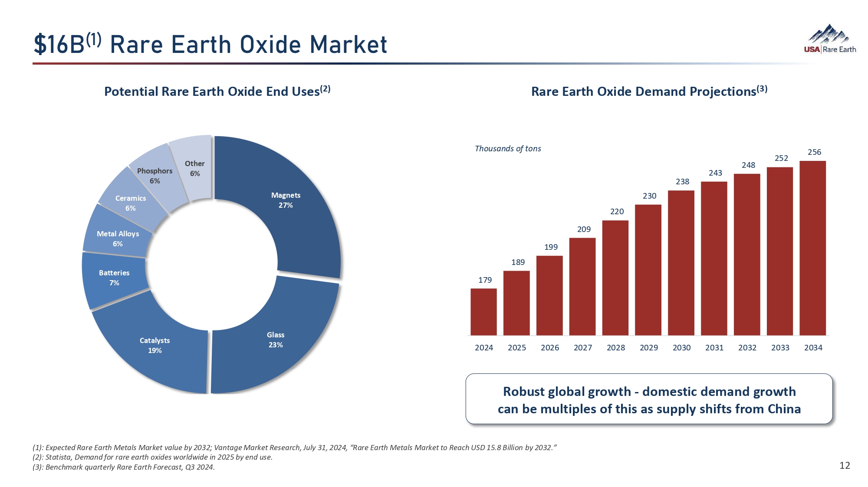Image resolution: width=868 pixels, height=487 pixels.
Task: Select the Metal Alloys 6% slice
Action: pos(118,239)
